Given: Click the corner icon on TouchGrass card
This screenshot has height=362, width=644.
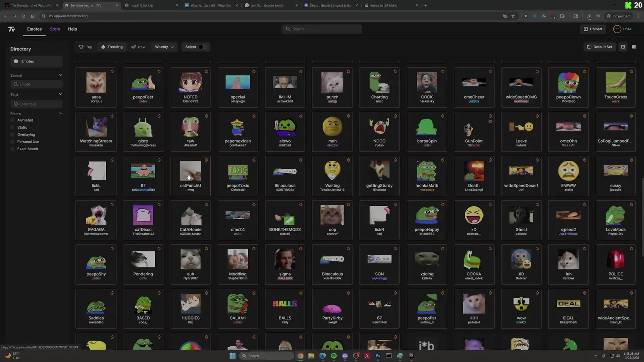Looking at the screenshot, I should [x=631, y=72].
